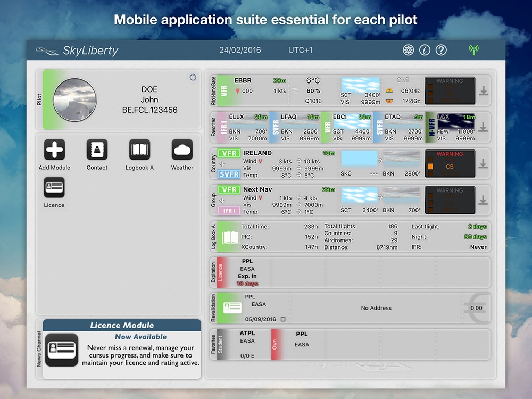Image resolution: width=532 pixels, height=399 pixels.
Task: Click the pilot profile photo
Action: point(75,100)
